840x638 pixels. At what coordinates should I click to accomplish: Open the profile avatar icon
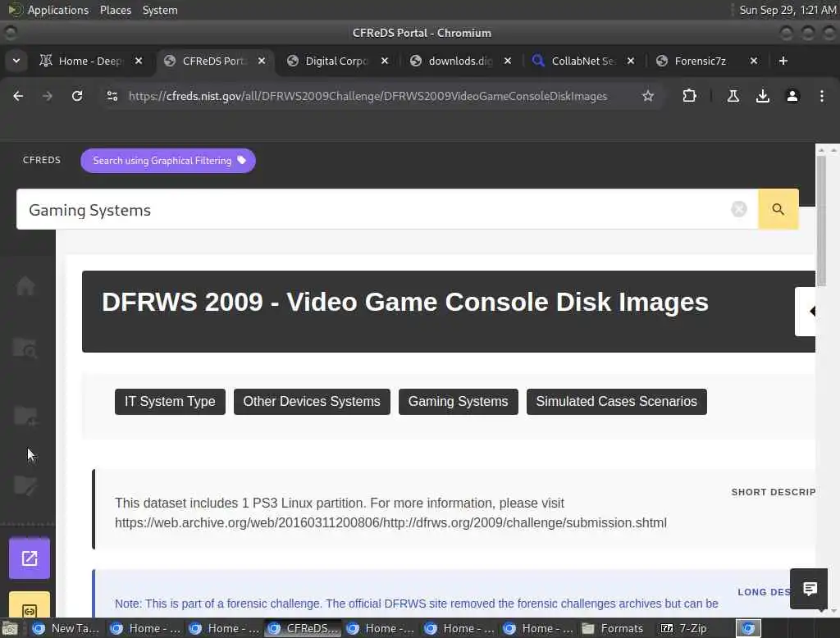792,96
